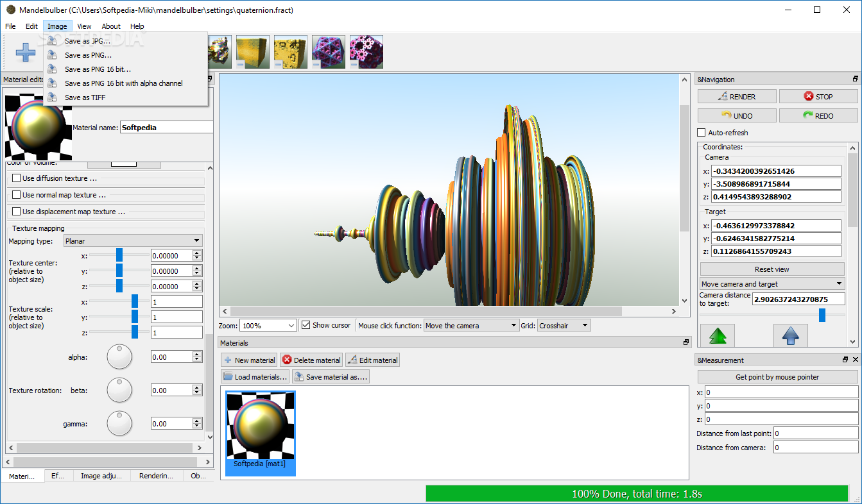Click the green up arrow navigation button
The image size is (862, 504).
pyautogui.click(x=717, y=335)
